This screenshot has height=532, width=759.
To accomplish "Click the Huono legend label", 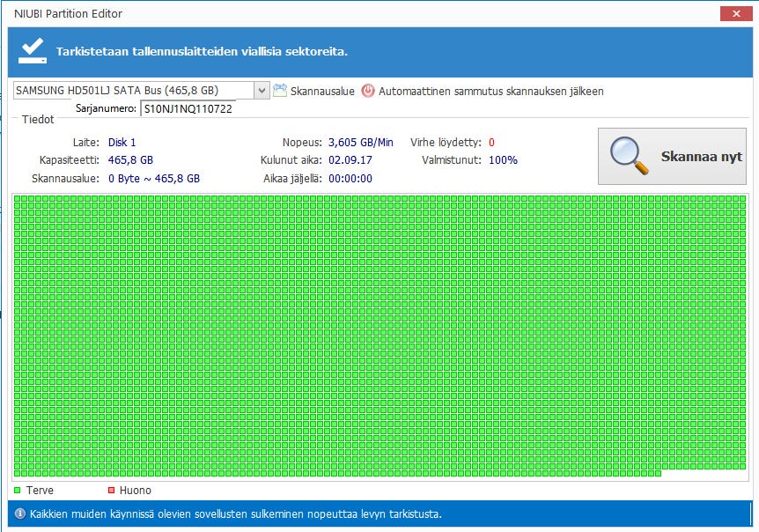I will tap(135, 490).
